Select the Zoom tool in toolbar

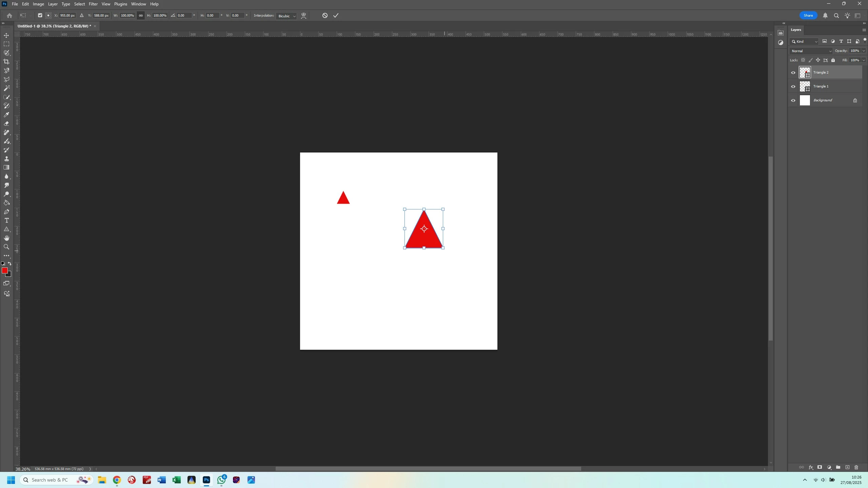click(6, 247)
